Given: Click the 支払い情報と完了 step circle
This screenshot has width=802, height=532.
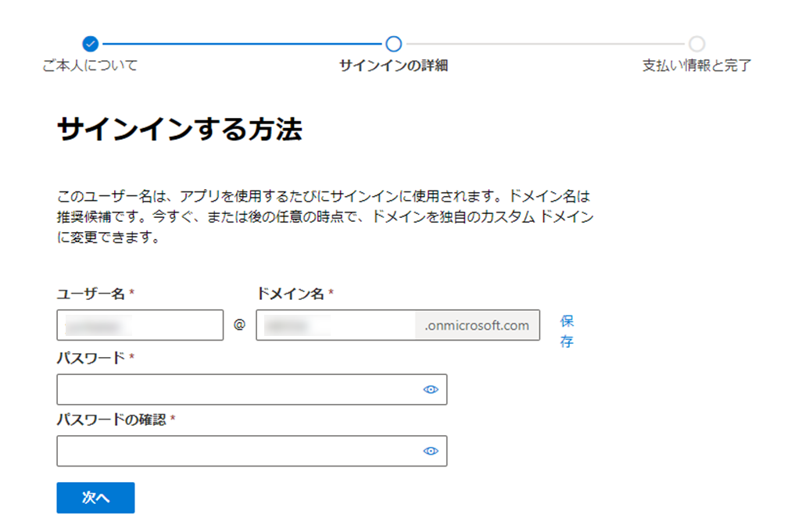Looking at the screenshot, I should pos(696,45).
